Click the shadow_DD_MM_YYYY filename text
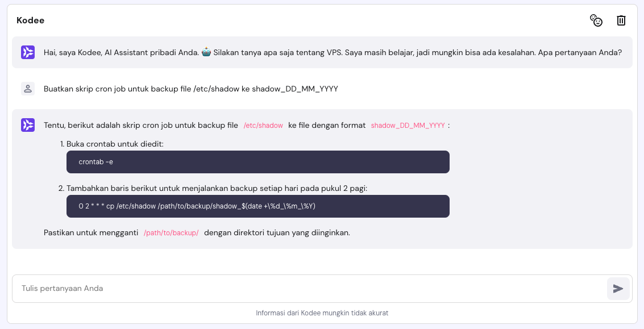The width and height of the screenshot is (644, 329). 408,125
